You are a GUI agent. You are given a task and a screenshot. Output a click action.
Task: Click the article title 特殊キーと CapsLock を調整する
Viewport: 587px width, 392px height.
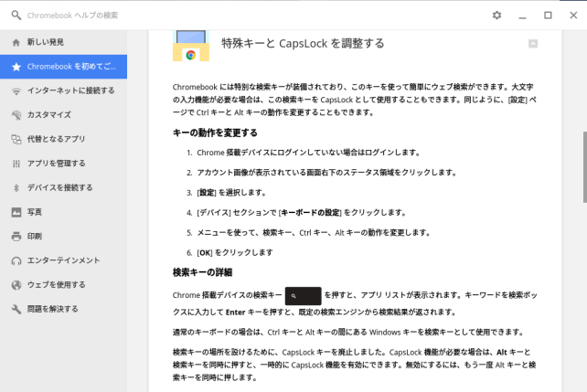point(303,43)
